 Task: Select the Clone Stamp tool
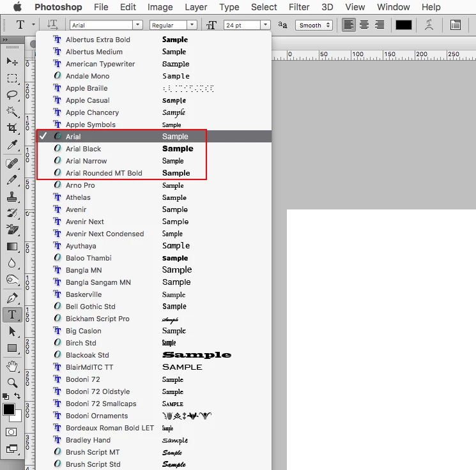tap(12, 197)
